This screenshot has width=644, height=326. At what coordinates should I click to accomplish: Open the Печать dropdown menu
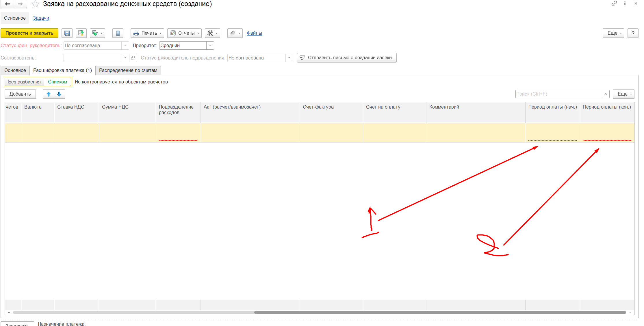(x=147, y=33)
